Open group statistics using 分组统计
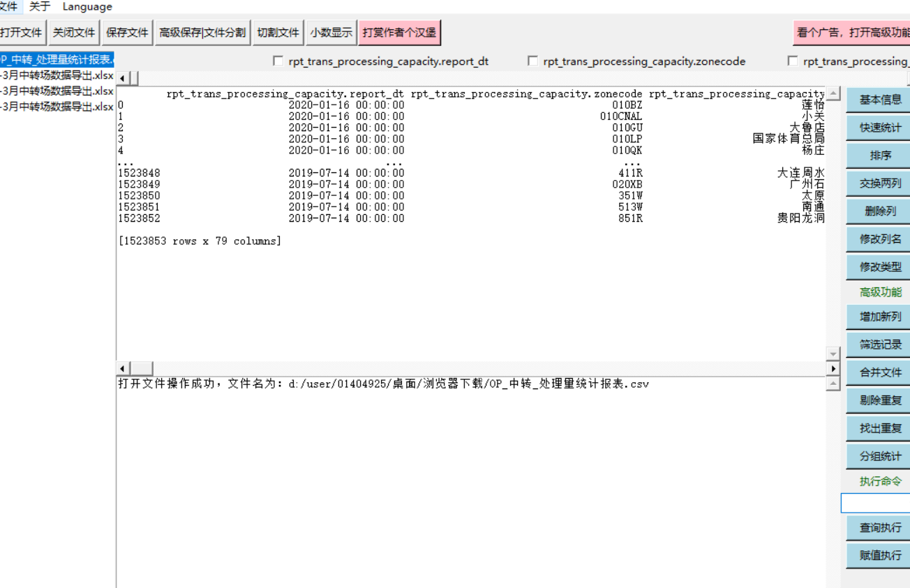 click(x=877, y=455)
